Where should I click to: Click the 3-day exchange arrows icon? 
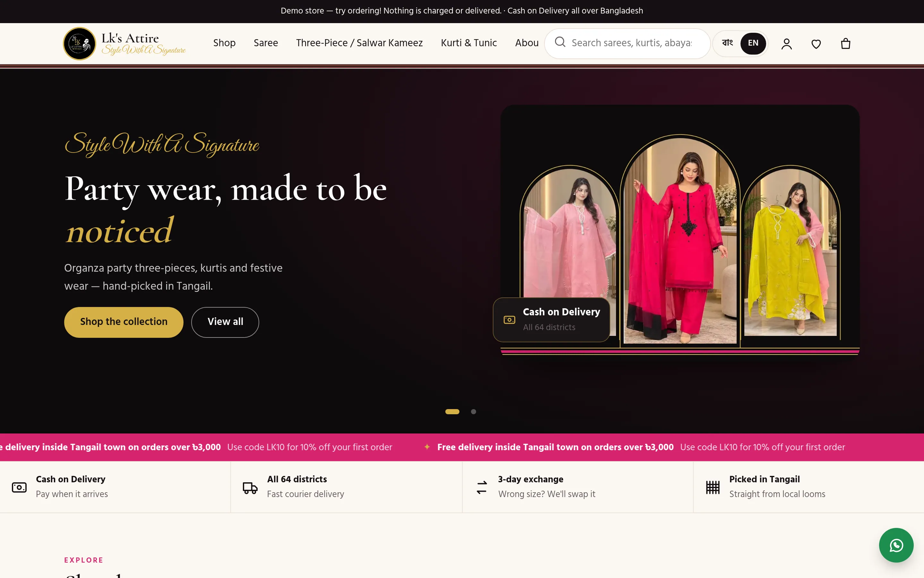(482, 487)
